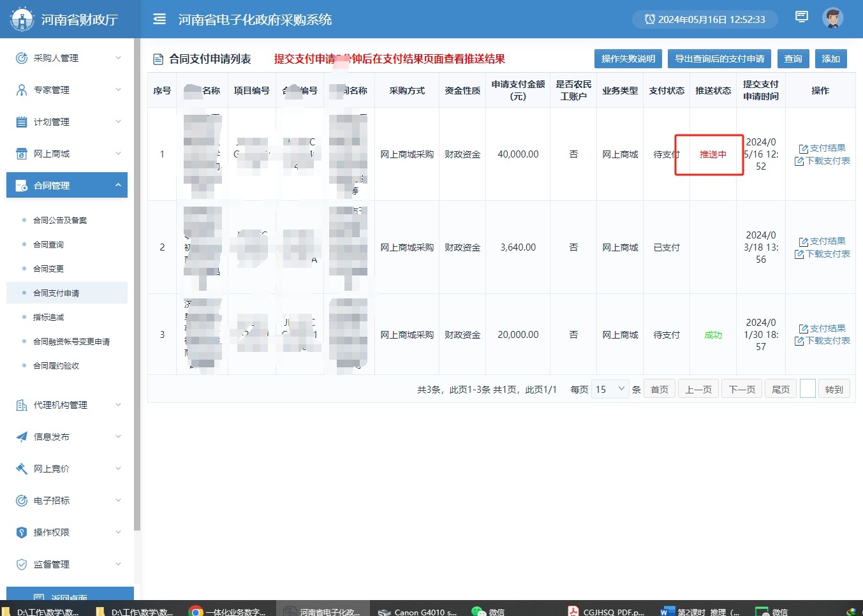Image resolution: width=863 pixels, height=616 pixels.
Task: Click the 操作失败说明 button
Action: [628, 59]
